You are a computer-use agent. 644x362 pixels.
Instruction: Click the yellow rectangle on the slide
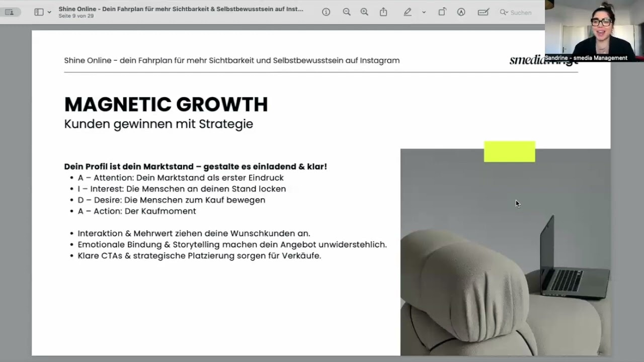pyautogui.click(x=510, y=151)
